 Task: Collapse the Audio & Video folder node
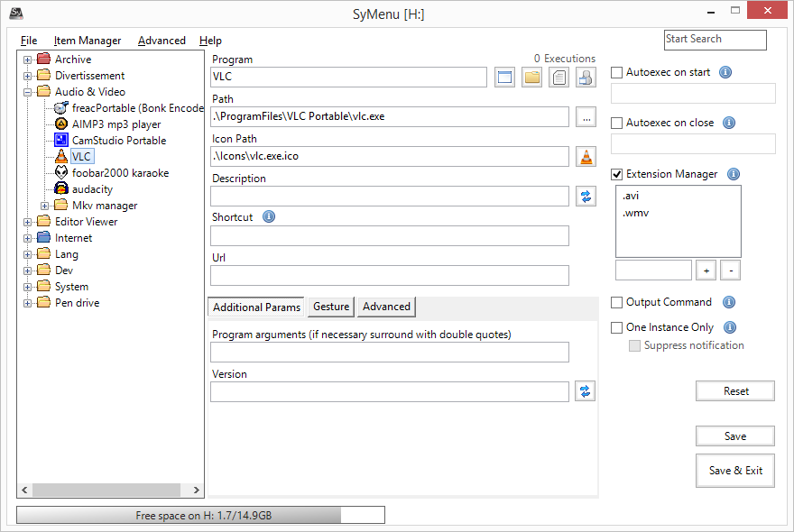28,92
